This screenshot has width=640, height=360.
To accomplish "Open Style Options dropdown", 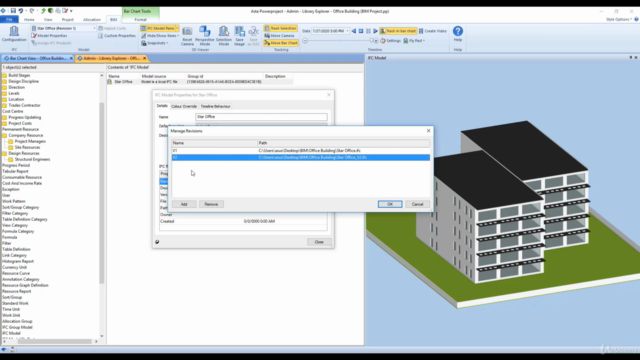I will (x=619, y=19).
